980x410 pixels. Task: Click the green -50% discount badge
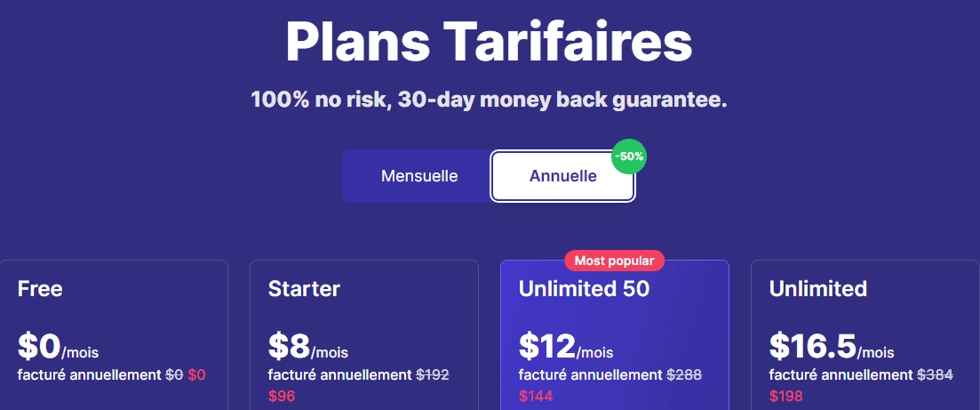tap(629, 157)
